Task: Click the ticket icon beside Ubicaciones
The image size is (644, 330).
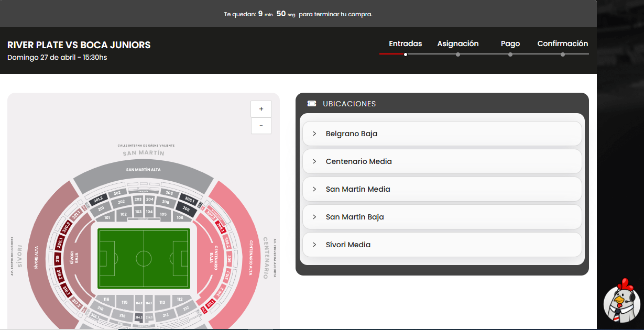Action: click(312, 104)
